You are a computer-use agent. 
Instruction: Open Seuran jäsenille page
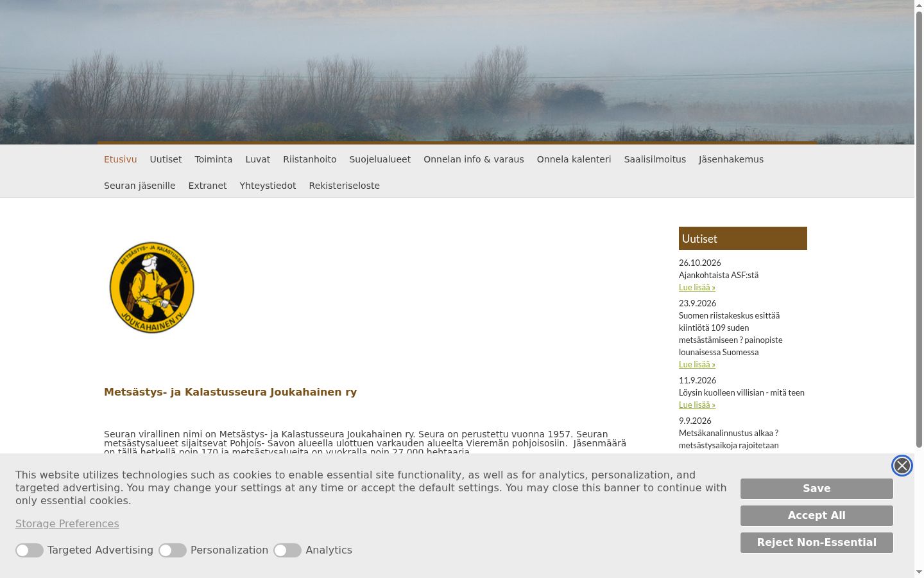(140, 186)
